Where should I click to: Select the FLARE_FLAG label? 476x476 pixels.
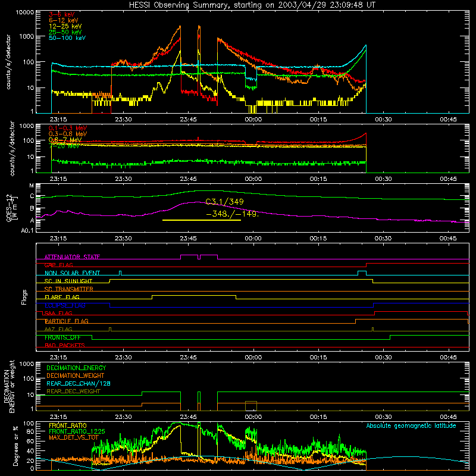(x=62, y=297)
